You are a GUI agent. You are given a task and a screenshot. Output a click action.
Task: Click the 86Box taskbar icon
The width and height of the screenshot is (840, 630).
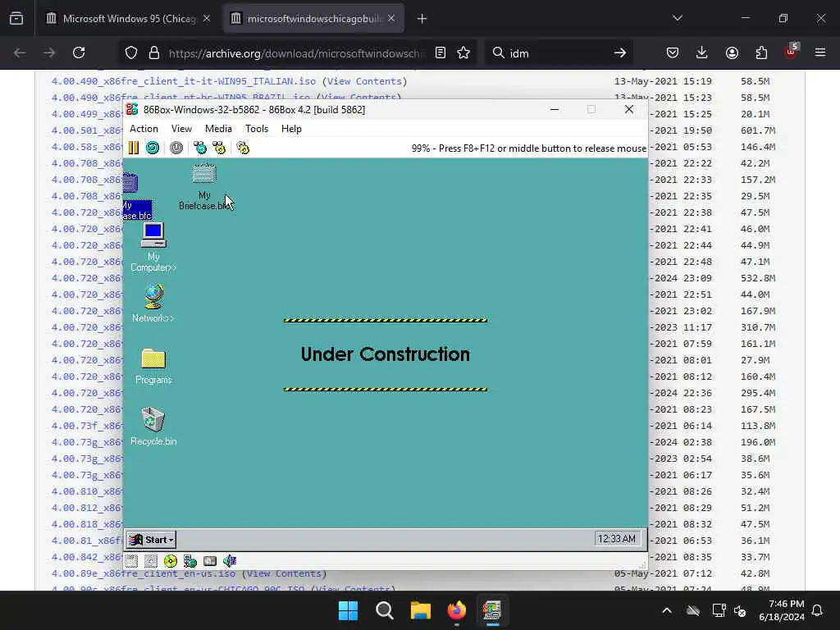click(x=492, y=610)
